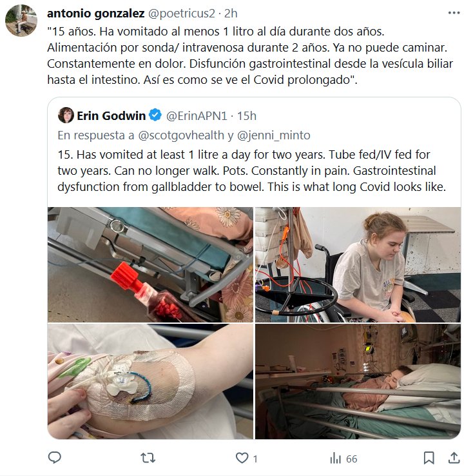Open the quoted tweet's 15h timestamp

247,116
